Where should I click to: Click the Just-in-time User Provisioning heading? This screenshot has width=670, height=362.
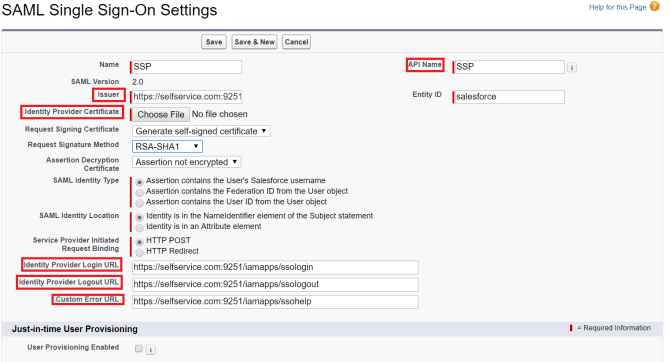click(x=75, y=329)
